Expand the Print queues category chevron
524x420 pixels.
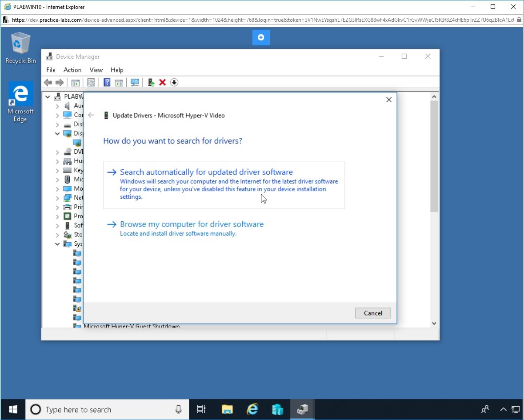click(57, 207)
